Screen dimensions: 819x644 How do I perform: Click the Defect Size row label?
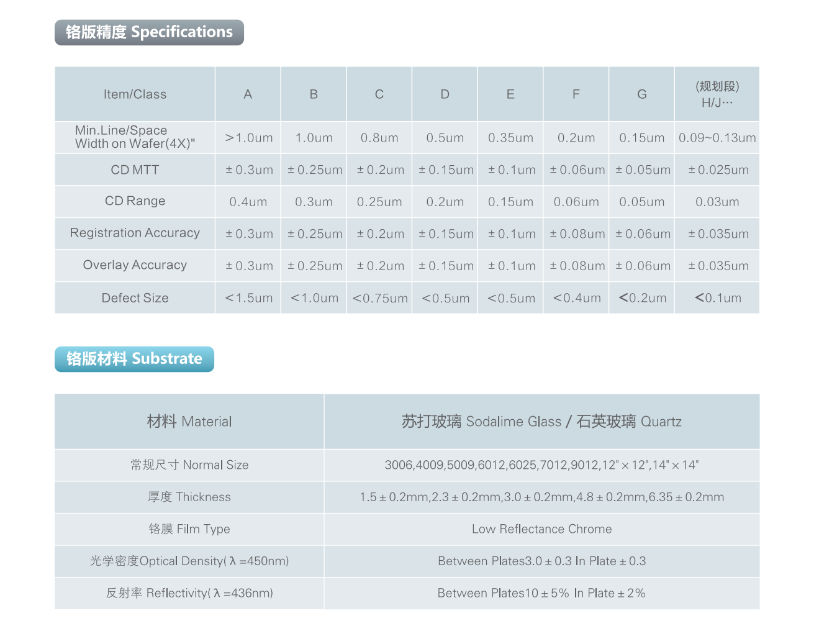[x=135, y=298]
